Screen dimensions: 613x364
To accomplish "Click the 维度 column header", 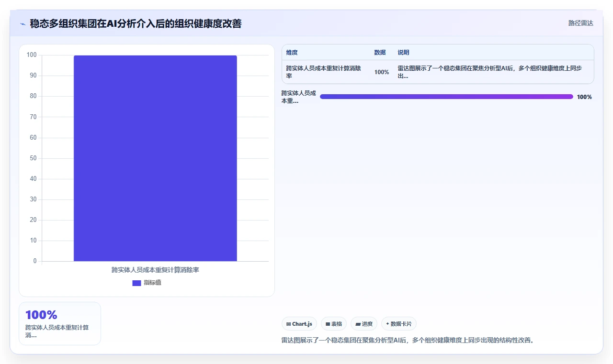I will tap(292, 53).
